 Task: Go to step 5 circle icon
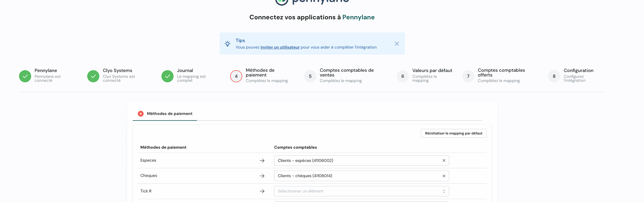[310, 76]
